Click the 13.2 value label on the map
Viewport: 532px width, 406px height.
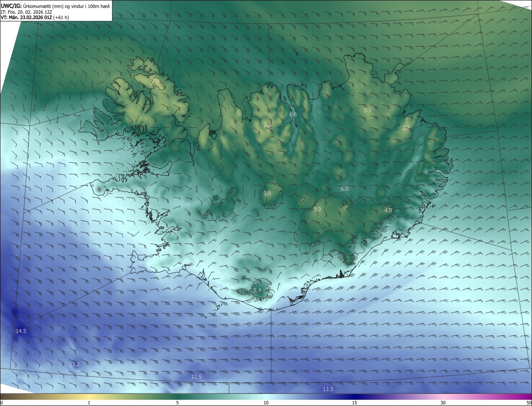point(74,364)
